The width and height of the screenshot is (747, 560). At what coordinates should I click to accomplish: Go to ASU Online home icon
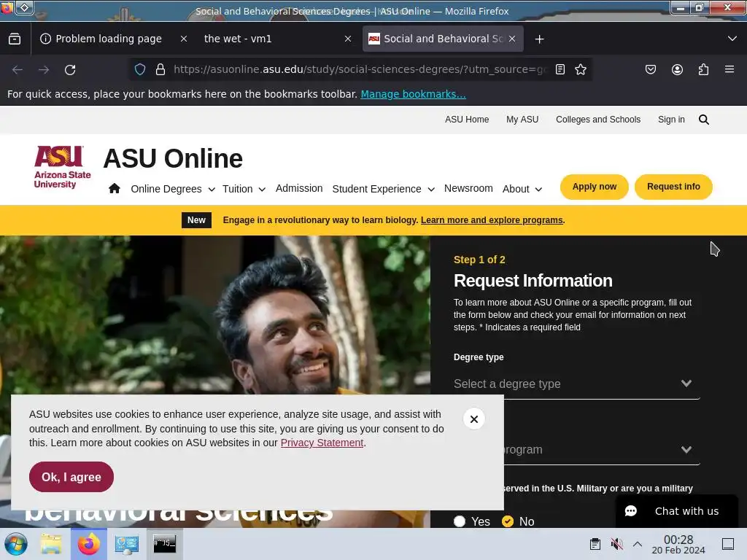coord(115,188)
